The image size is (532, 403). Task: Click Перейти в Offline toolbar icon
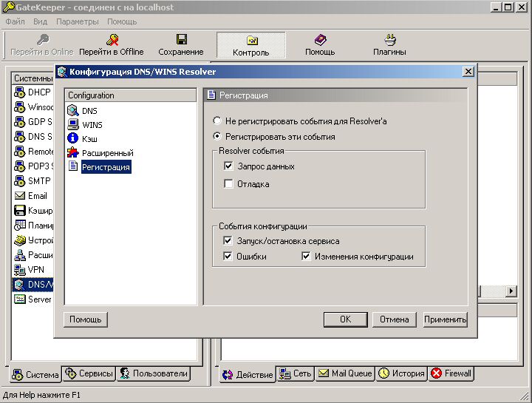coord(112,40)
